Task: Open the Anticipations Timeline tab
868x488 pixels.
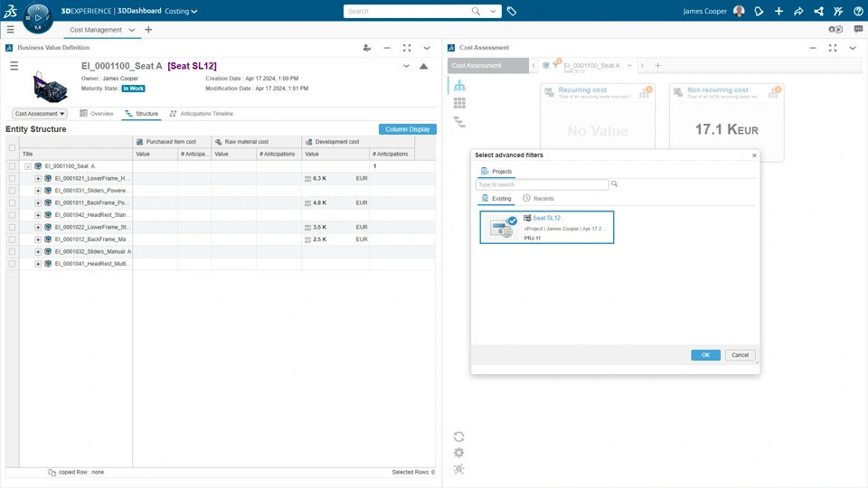Action: tap(202, 114)
